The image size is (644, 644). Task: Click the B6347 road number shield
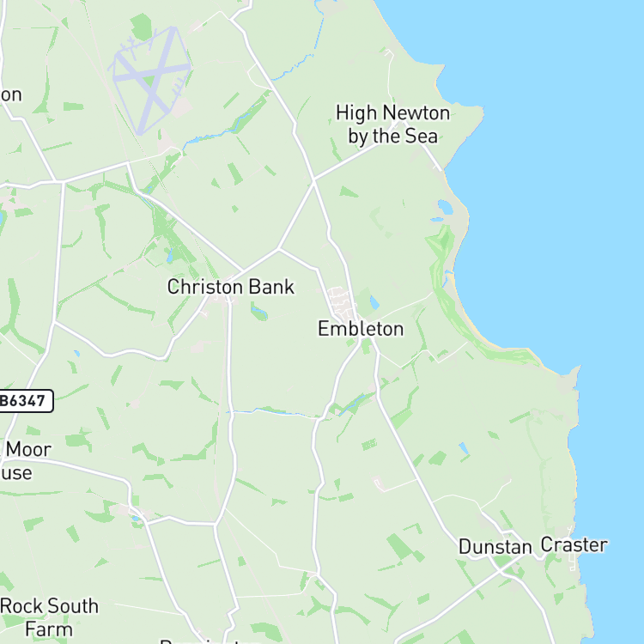click(26, 401)
